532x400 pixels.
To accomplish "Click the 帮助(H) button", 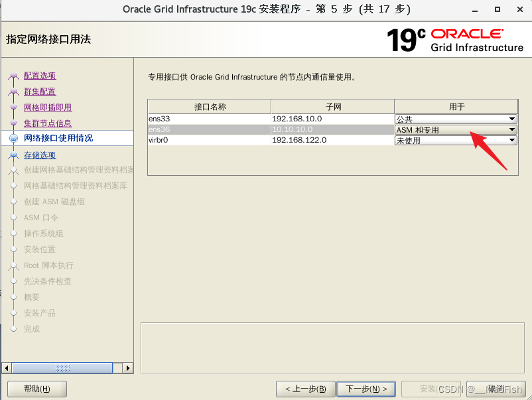I will pyautogui.click(x=37, y=389).
